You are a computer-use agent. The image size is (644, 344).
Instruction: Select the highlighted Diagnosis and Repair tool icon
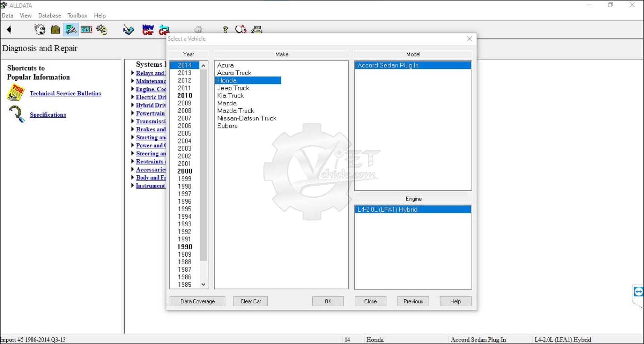click(x=71, y=30)
